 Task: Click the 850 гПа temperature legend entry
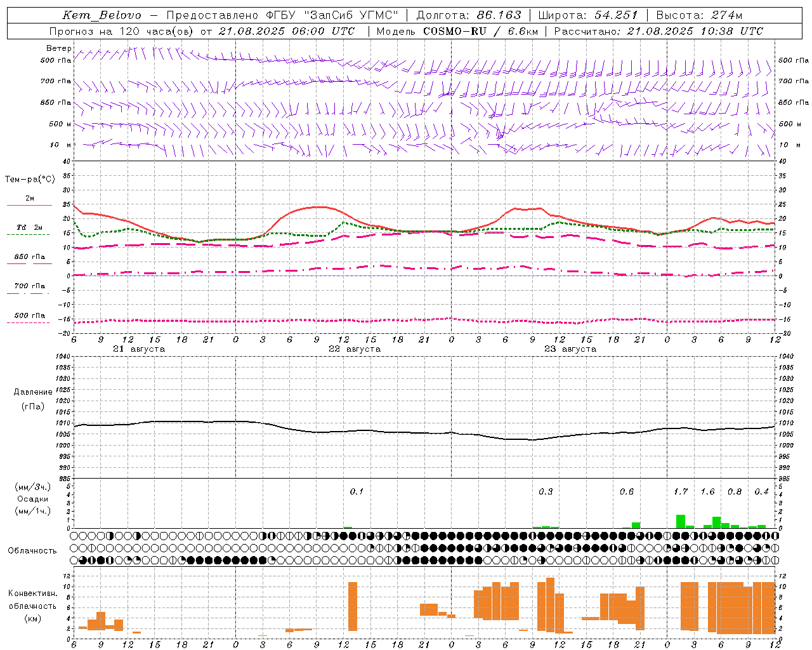pyautogui.click(x=30, y=257)
